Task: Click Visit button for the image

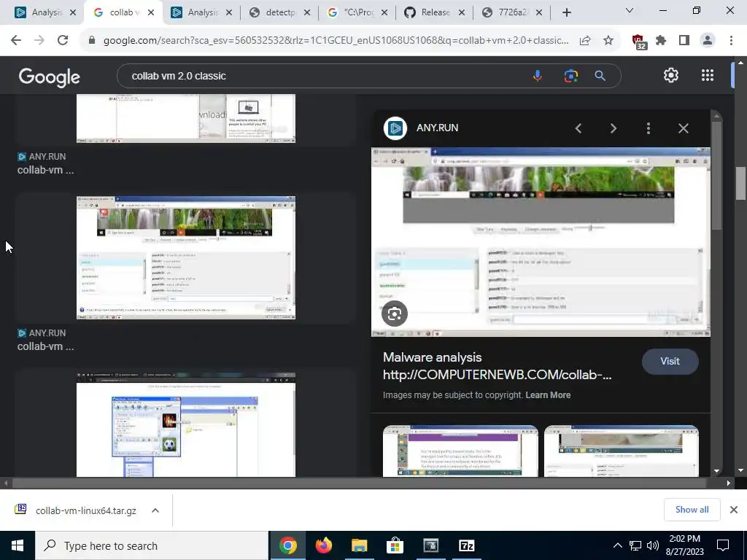Action: tap(670, 362)
